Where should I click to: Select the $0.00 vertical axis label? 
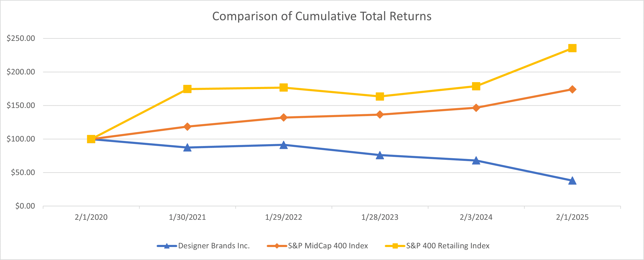tap(25, 206)
